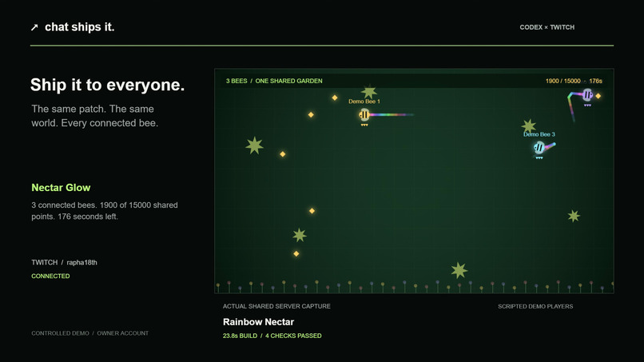This screenshot has height=362, width=644.
Task: Click the Demo Bee 3 bee sprite
Action: (x=539, y=147)
